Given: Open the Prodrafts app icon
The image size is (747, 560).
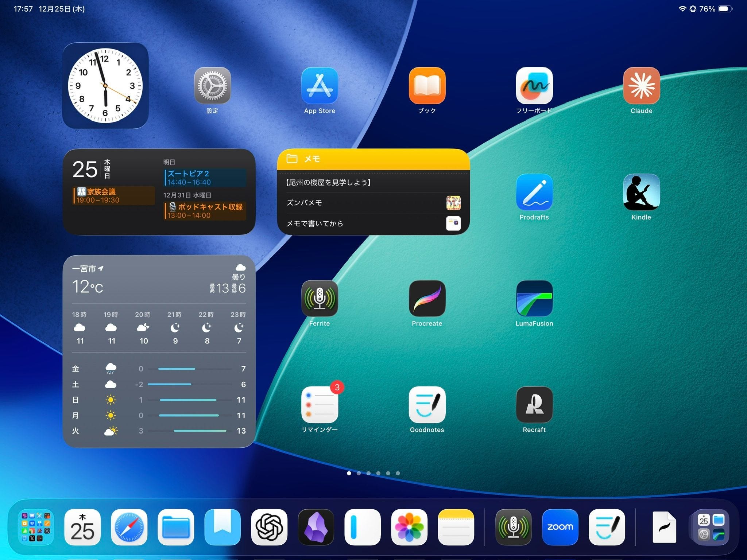Looking at the screenshot, I should tap(534, 192).
